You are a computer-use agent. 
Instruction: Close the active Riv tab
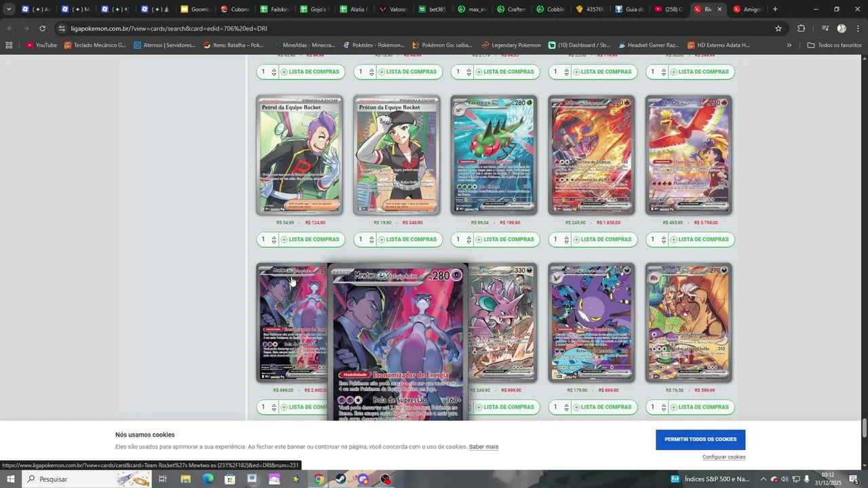tap(719, 9)
